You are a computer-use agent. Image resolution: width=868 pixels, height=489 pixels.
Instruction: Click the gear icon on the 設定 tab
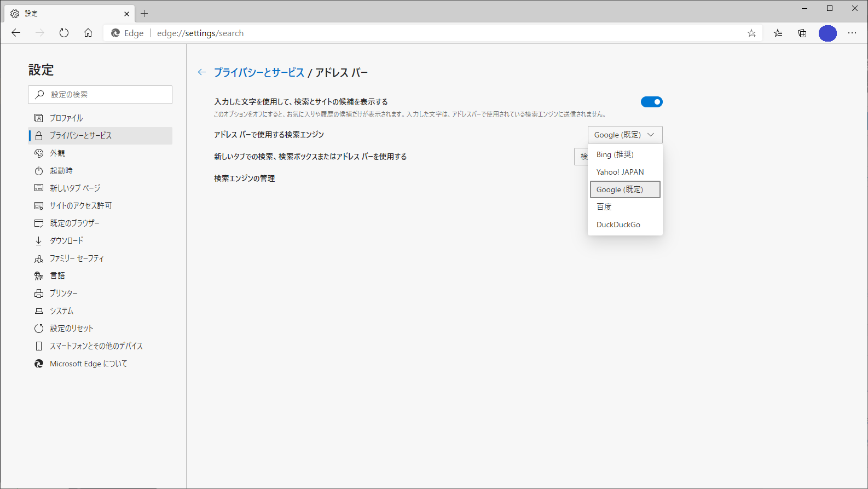click(x=15, y=14)
